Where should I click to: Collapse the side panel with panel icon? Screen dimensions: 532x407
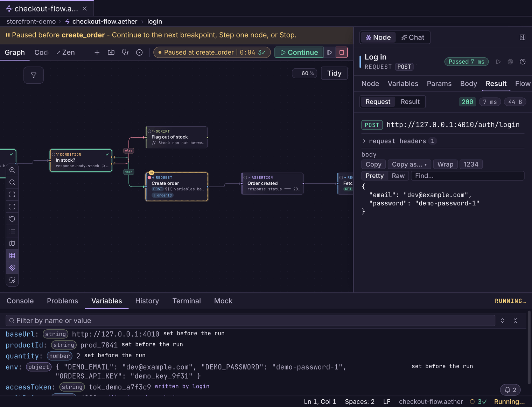pos(523,37)
